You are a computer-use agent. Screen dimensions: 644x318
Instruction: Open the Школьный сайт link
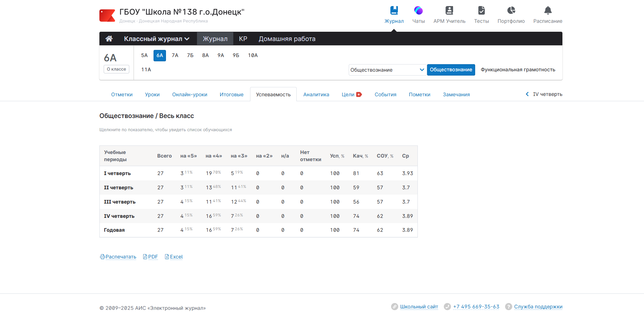pyautogui.click(x=419, y=307)
